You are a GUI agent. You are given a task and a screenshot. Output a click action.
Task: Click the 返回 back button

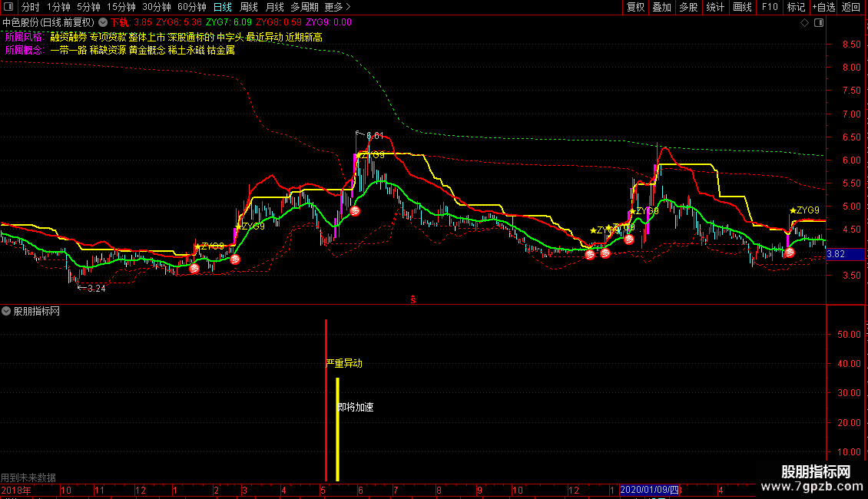pos(851,7)
